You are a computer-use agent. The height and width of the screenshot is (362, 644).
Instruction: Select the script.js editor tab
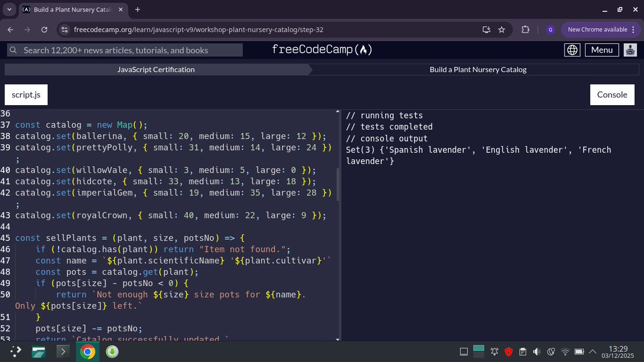click(26, 94)
